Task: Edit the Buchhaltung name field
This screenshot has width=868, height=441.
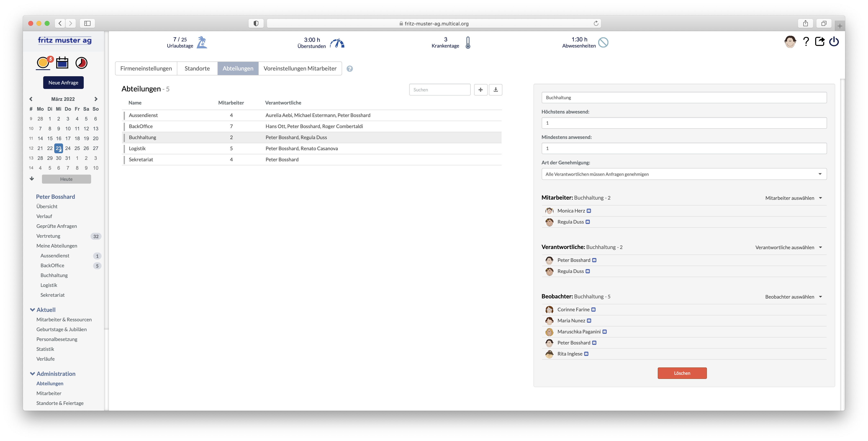Action: (684, 98)
